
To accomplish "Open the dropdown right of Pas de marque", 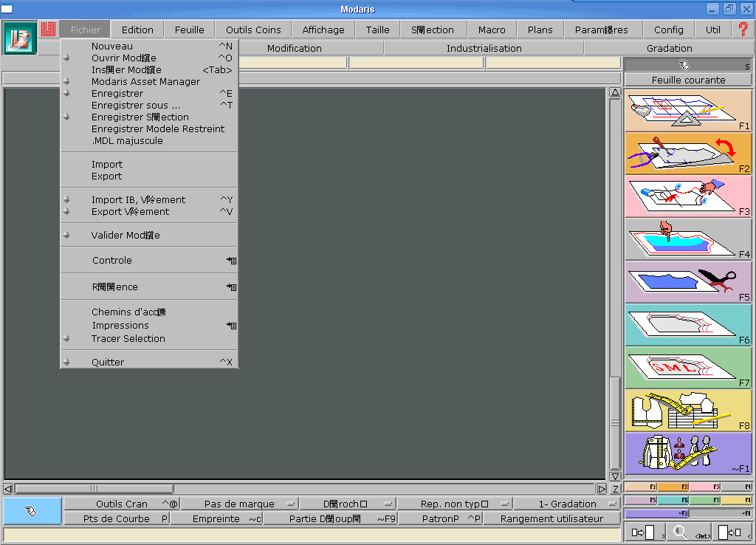I will coord(347,504).
